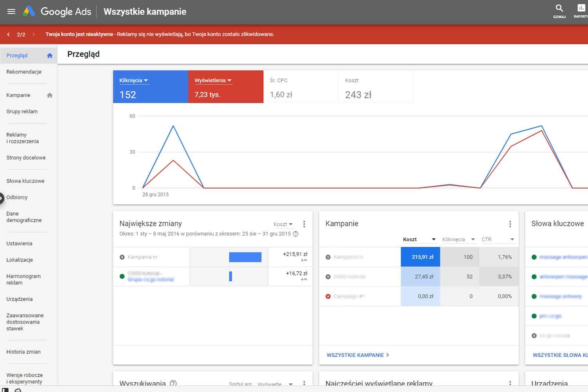Open Kliknięcia column dropdown in Kampanie
The width and height of the screenshot is (588, 392).
459,240
